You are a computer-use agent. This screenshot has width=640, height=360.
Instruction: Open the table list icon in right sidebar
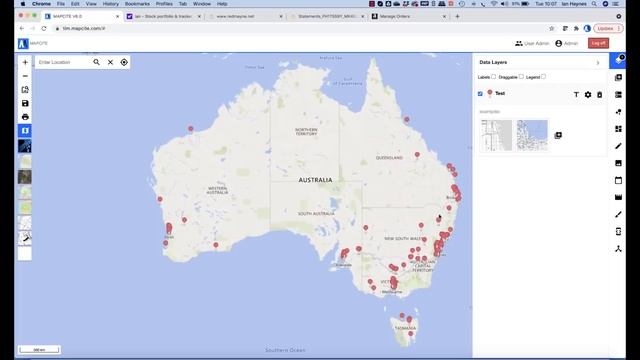pyautogui.click(x=618, y=95)
